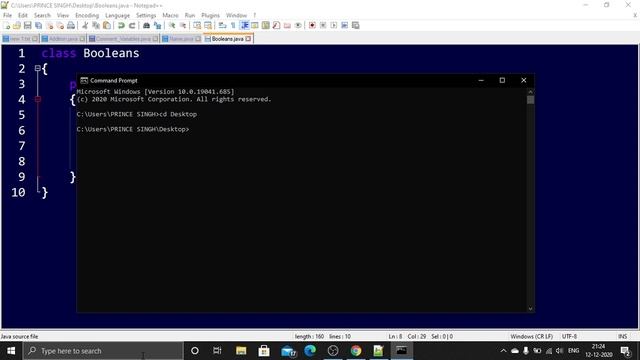Open the File menu
The image size is (640, 360).
coord(8,15)
